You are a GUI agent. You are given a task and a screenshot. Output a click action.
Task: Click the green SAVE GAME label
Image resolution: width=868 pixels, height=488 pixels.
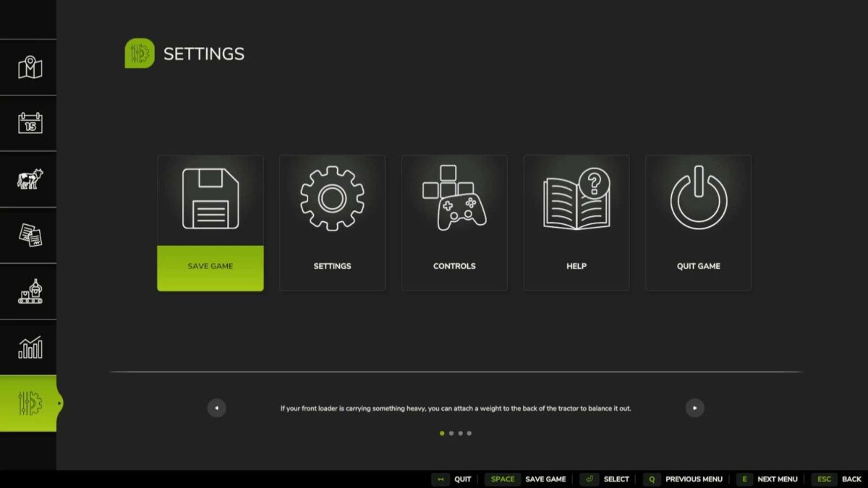210,267
